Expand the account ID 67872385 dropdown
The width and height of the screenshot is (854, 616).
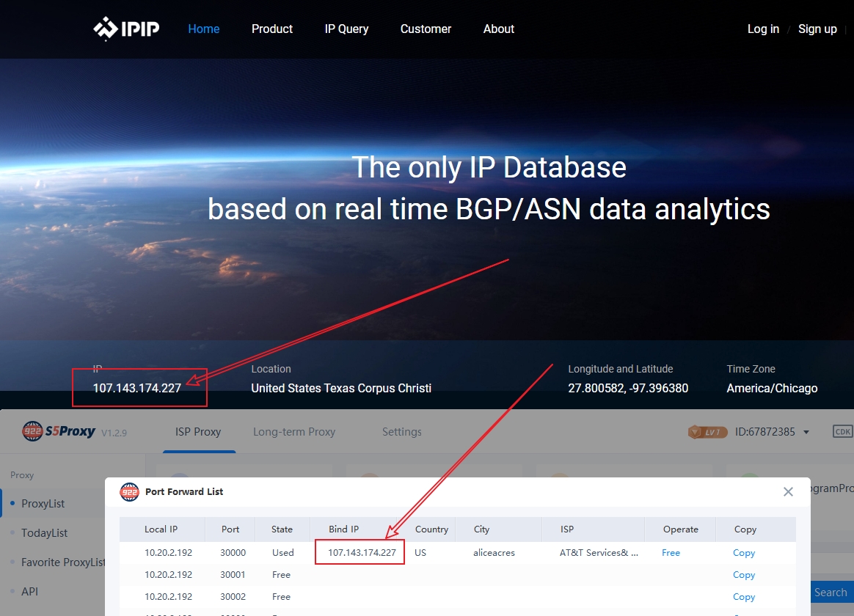coord(806,432)
